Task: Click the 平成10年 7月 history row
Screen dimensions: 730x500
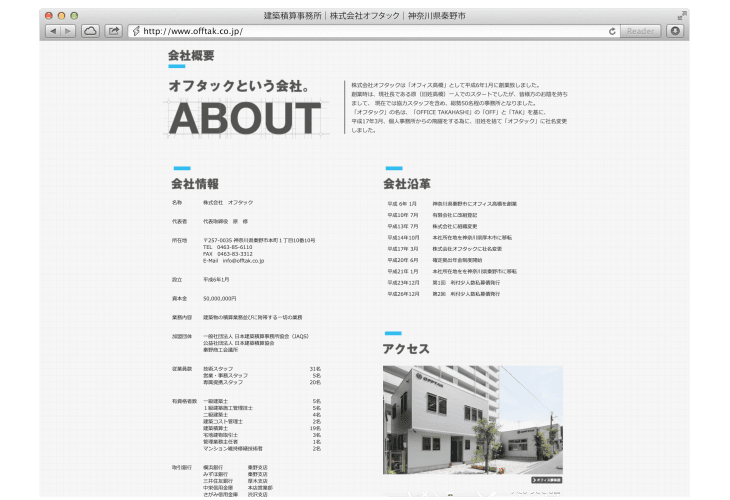Action: 432,215
